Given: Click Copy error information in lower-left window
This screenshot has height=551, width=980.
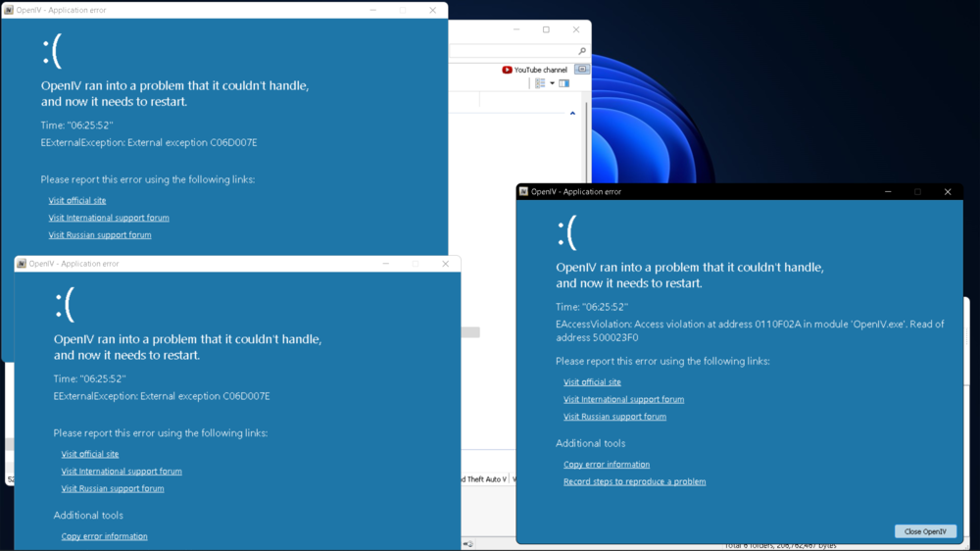Looking at the screenshot, I should 105,536.
